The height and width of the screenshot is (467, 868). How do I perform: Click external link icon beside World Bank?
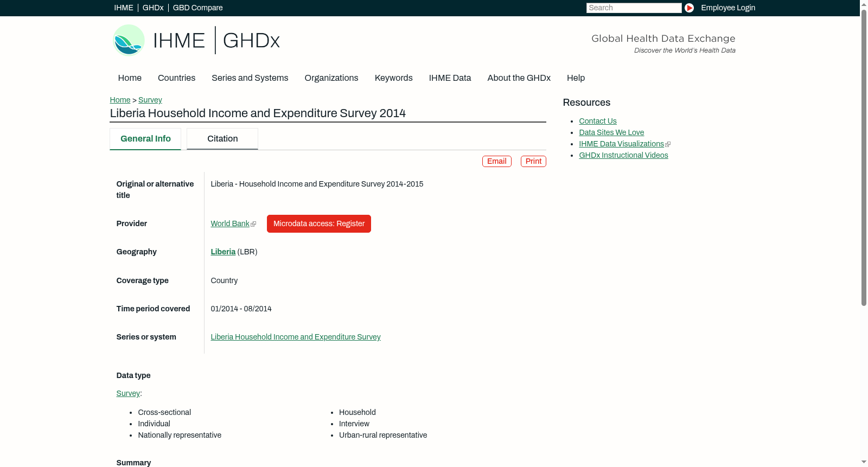click(x=253, y=224)
